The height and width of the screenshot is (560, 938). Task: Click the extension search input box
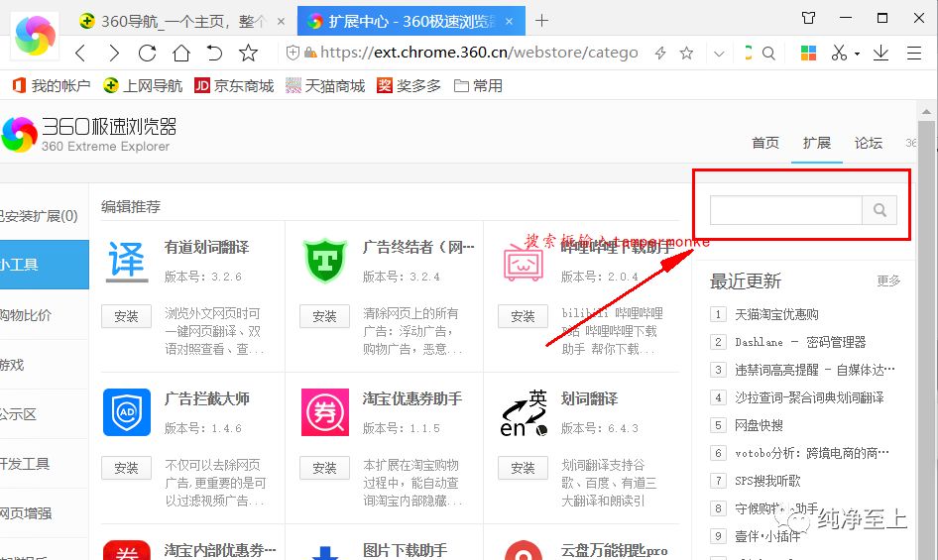click(786, 210)
